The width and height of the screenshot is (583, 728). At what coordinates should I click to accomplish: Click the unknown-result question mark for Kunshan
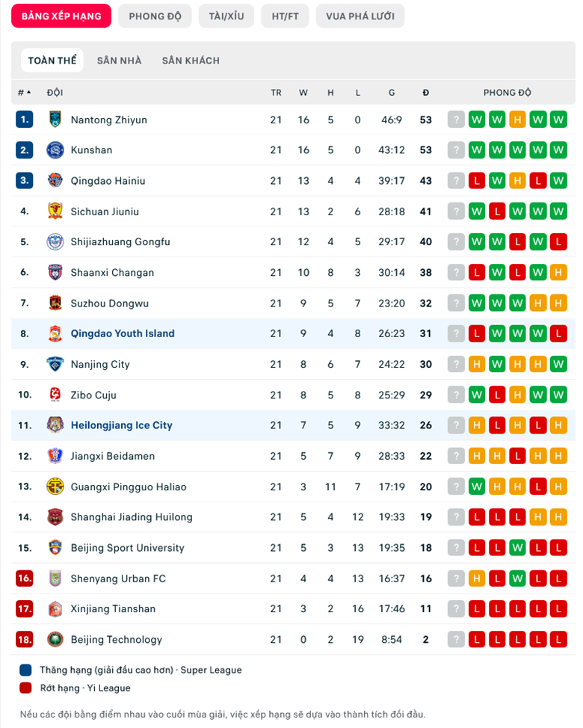click(x=456, y=150)
